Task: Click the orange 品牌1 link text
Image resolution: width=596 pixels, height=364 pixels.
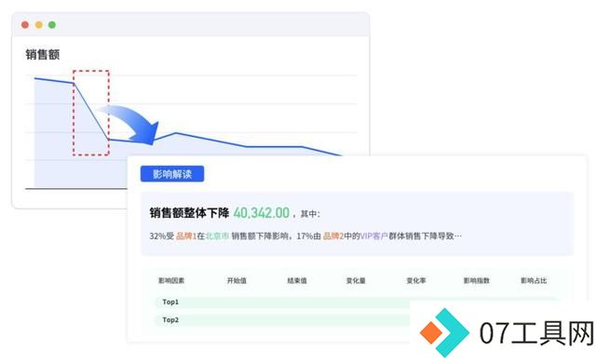Action: point(186,236)
